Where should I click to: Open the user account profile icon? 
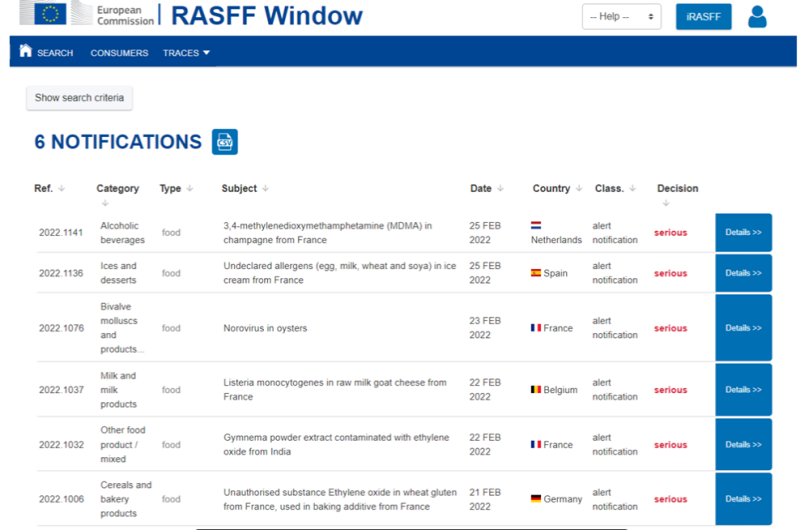(757, 16)
